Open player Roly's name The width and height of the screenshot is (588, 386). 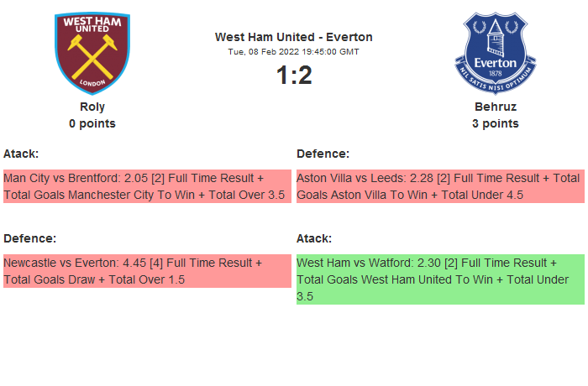click(92, 107)
